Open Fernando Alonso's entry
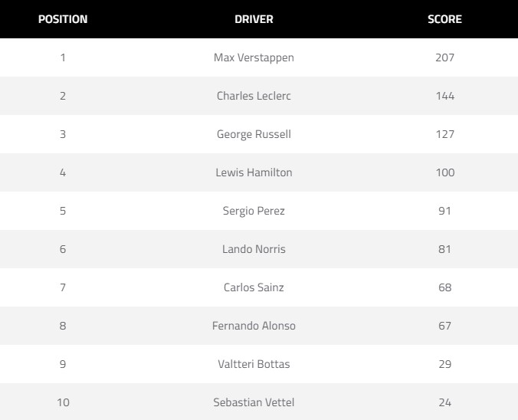 pyautogui.click(x=254, y=326)
